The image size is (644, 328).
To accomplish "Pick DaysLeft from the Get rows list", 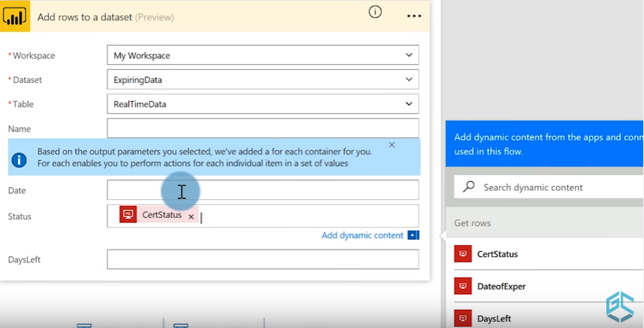I will pyautogui.click(x=494, y=318).
